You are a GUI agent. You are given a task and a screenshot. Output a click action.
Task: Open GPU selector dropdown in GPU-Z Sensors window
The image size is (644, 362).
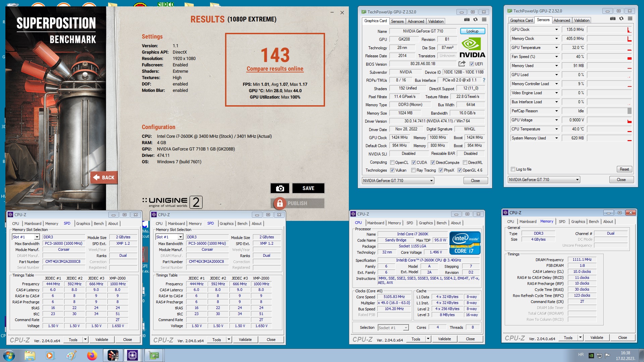pos(544,180)
